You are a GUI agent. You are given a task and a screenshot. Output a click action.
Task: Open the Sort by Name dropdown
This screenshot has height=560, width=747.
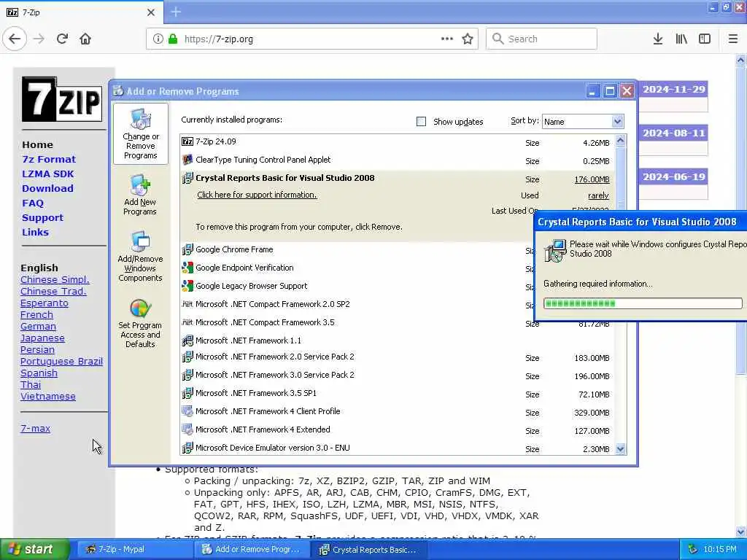tap(583, 122)
